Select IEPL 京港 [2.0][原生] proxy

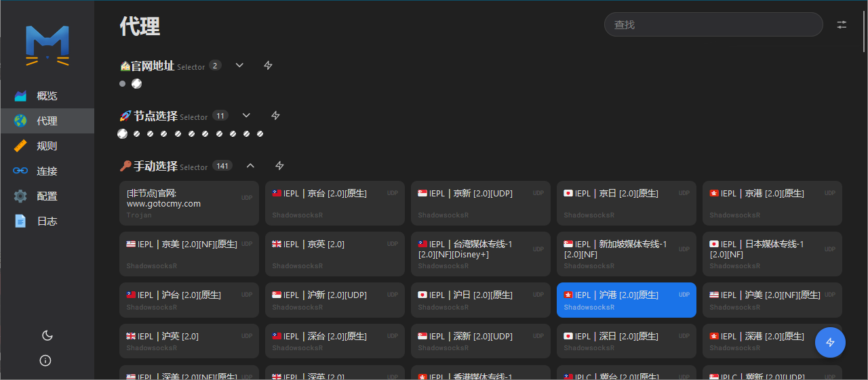pos(772,203)
